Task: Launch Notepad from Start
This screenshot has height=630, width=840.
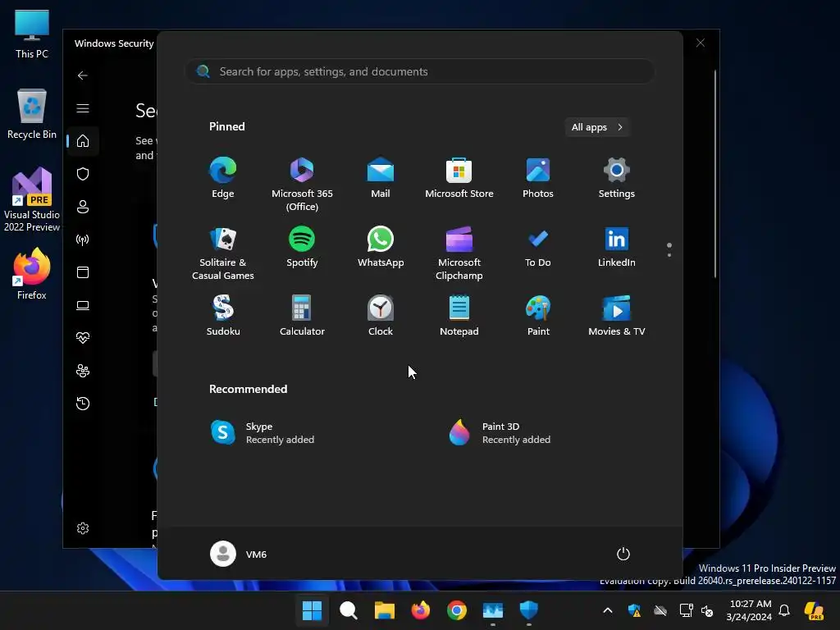Action: point(459,316)
